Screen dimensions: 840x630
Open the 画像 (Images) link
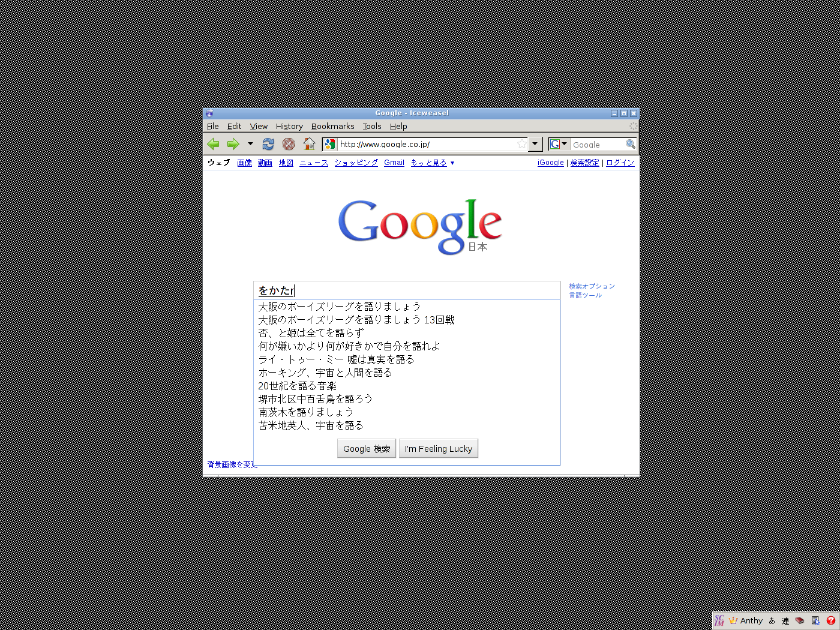(x=244, y=163)
